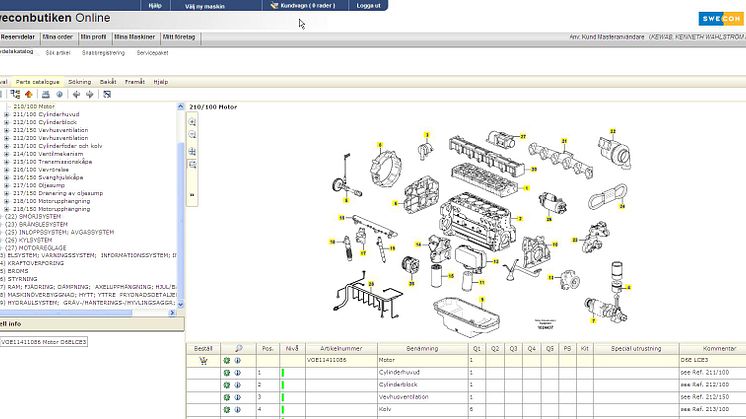This screenshot has width=746, height=419.
Task: Open the Mina Maskiner tab
Action: 135,37
